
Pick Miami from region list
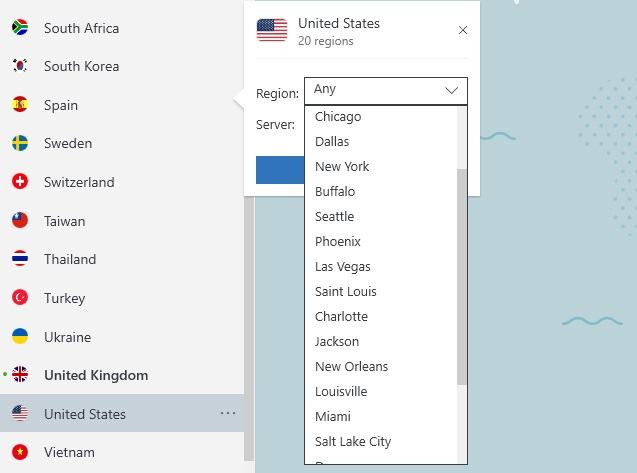(x=333, y=417)
